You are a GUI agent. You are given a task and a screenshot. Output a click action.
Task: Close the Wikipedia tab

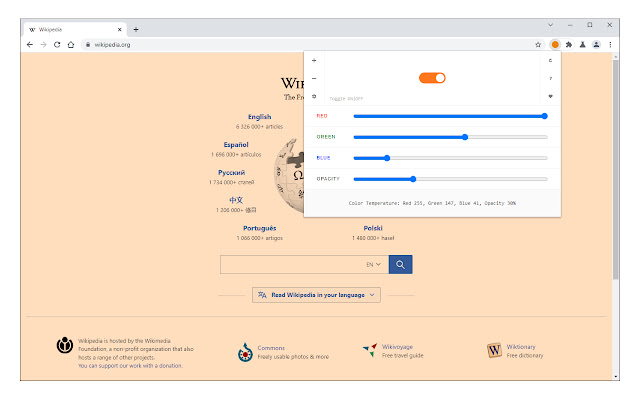click(x=120, y=29)
